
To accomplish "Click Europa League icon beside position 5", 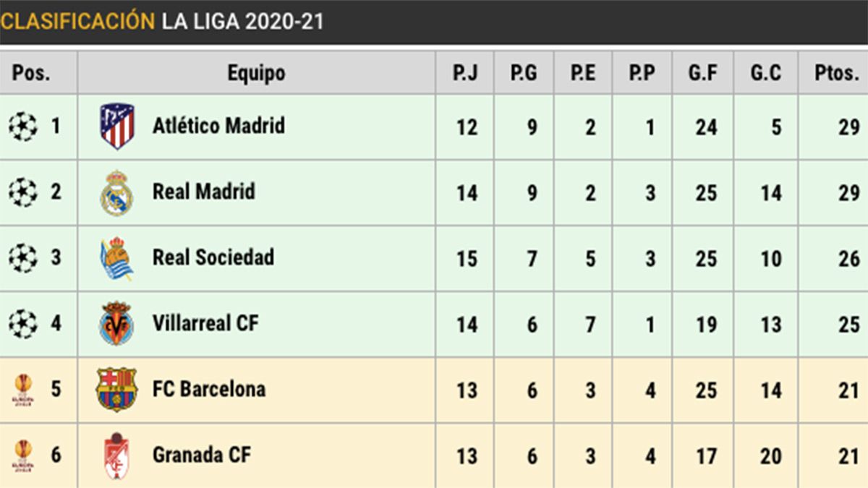I will (x=23, y=390).
